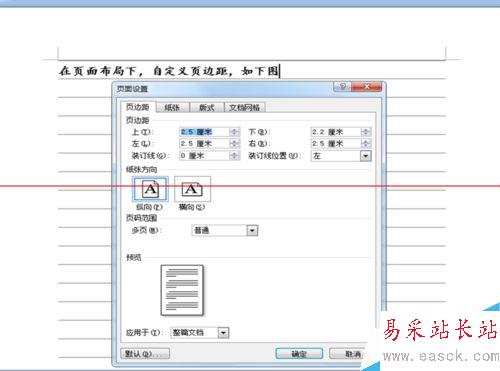Click the 确定 button
Screen dimensions: 500x371
299,354
